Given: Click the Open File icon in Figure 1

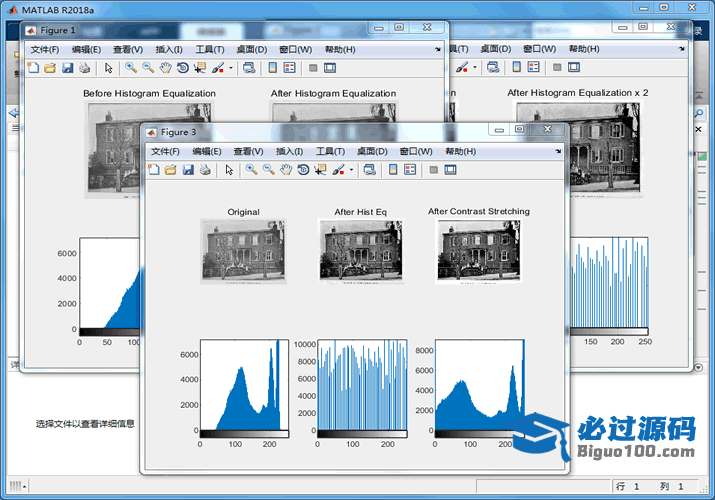Looking at the screenshot, I should pyautogui.click(x=50, y=68).
